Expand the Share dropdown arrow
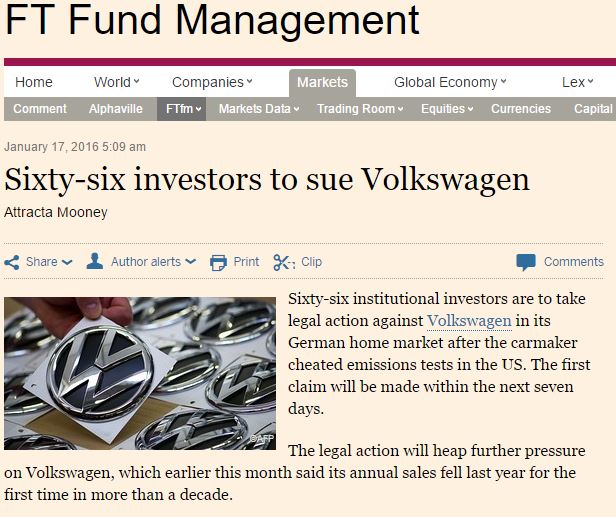The image size is (616, 517). (67, 262)
